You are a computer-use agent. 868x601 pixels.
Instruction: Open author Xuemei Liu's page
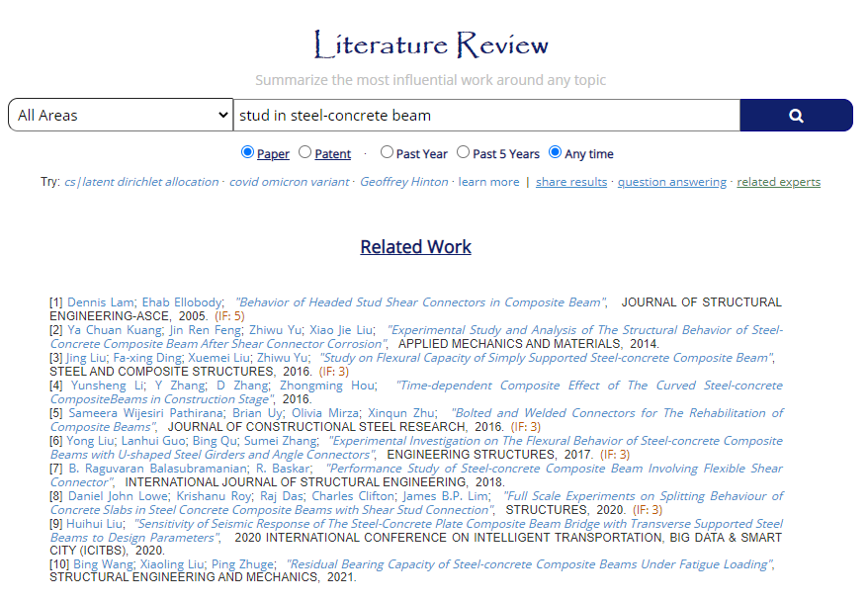(218, 358)
